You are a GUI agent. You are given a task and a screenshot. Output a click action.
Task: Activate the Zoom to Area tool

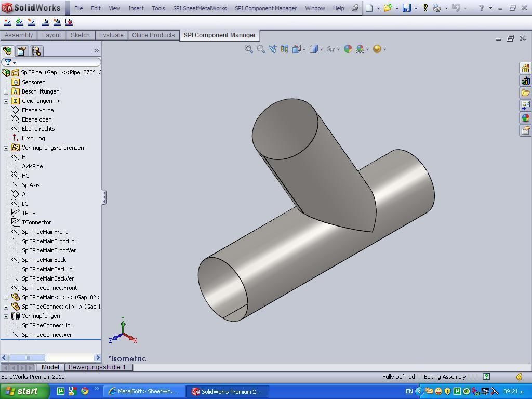tap(260, 48)
